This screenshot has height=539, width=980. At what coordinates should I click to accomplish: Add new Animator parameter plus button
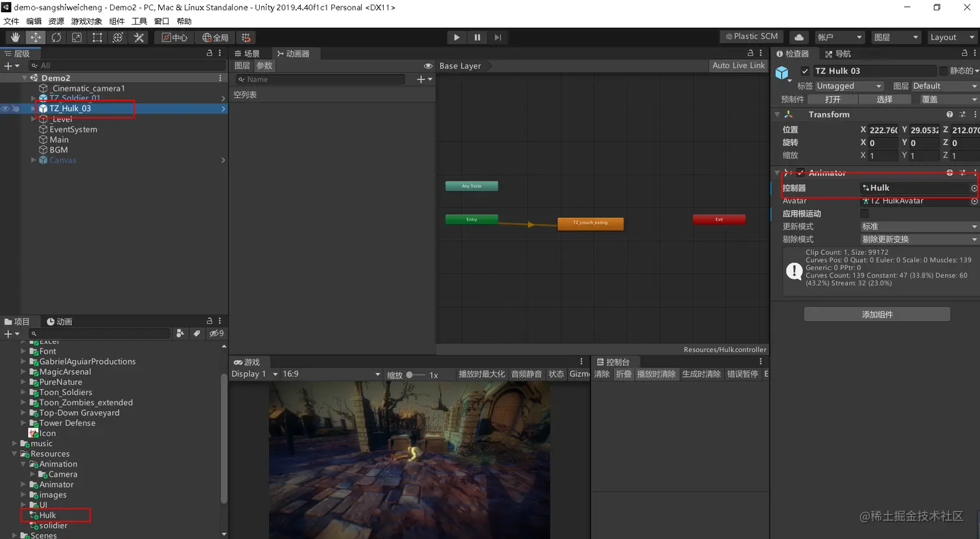424,79
